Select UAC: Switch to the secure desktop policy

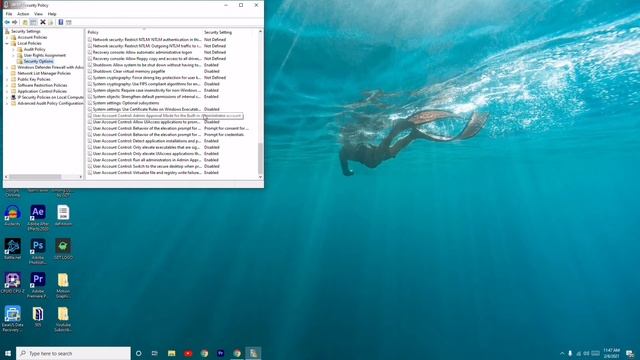click(147, 167)
